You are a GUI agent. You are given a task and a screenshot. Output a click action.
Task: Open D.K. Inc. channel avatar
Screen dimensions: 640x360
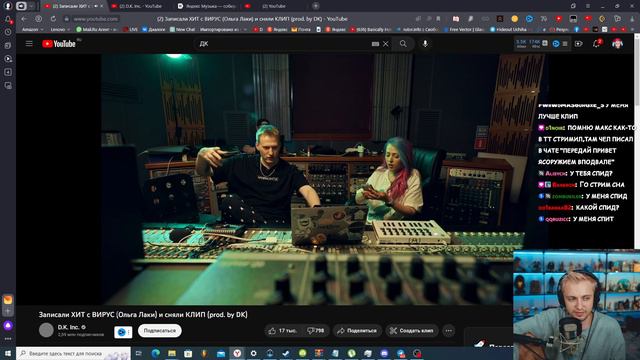tap(46, 330)
